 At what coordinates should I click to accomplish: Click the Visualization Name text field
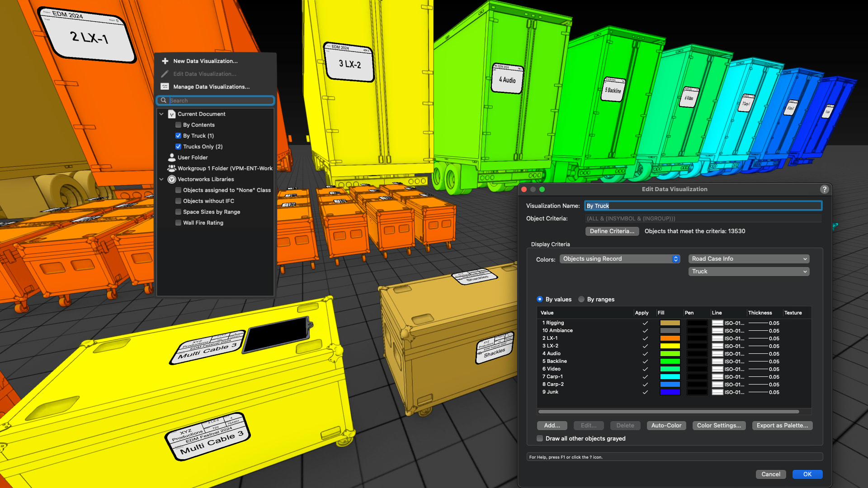click(703, 206)
